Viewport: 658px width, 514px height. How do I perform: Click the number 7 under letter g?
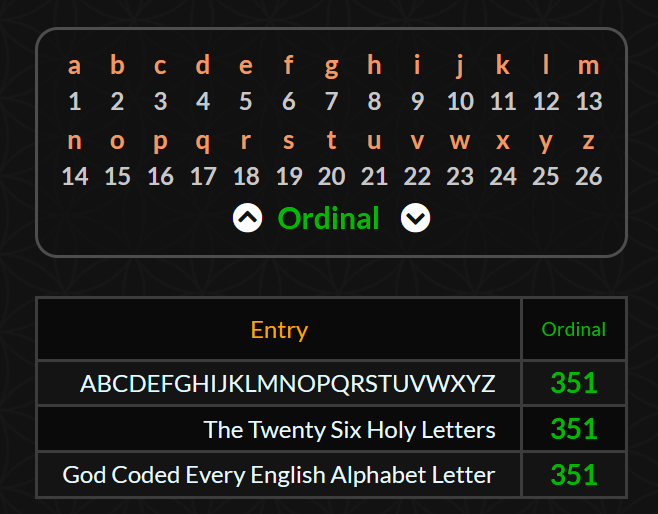point(332,101)
